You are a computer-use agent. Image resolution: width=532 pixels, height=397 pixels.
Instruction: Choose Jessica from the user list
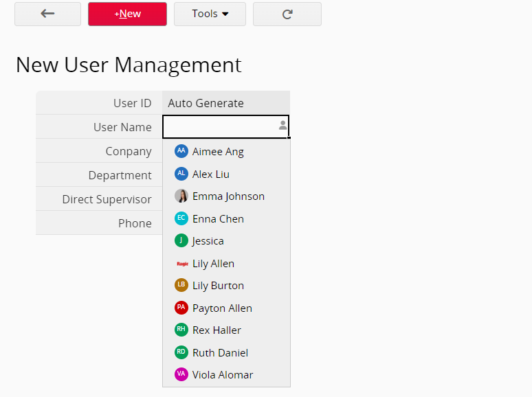pyautogui.click(x=226, y=241)
